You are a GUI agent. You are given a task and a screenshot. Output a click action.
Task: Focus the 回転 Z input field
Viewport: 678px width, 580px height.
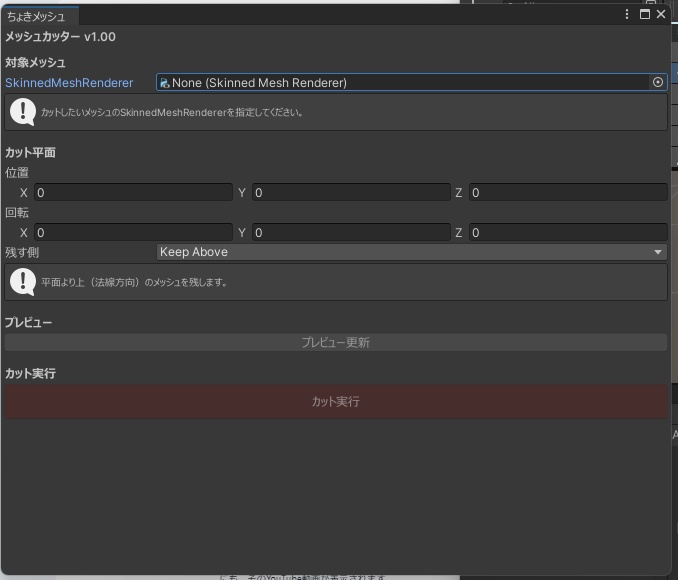point(568,233)
